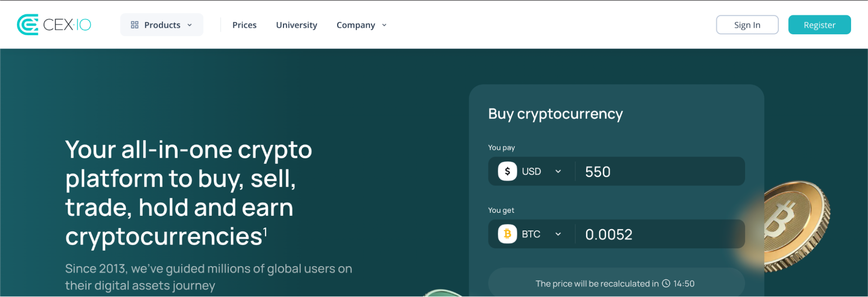Navigate to University
This screenshot has width=868, height=297.
pyautogui.click(x=297, y=25)
